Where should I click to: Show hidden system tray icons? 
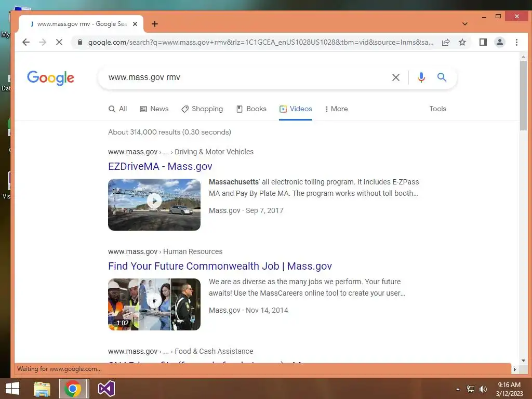coord(458,389)
